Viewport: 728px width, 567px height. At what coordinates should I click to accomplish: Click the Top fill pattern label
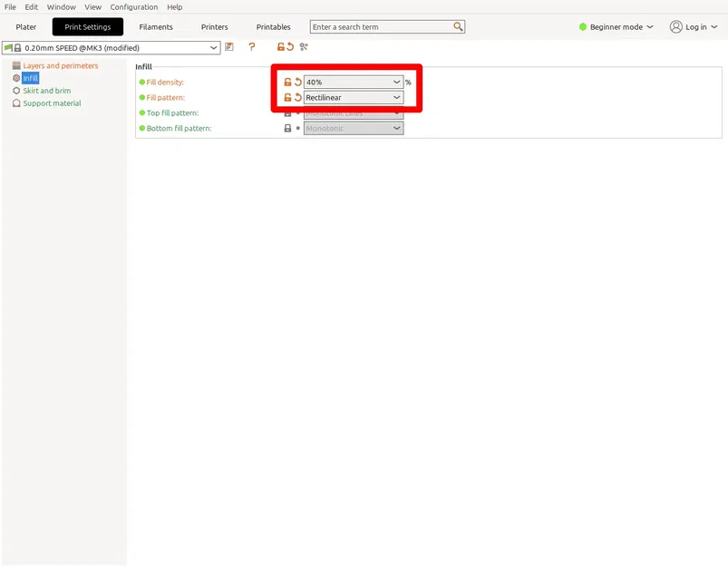click(x=173, y=112)
